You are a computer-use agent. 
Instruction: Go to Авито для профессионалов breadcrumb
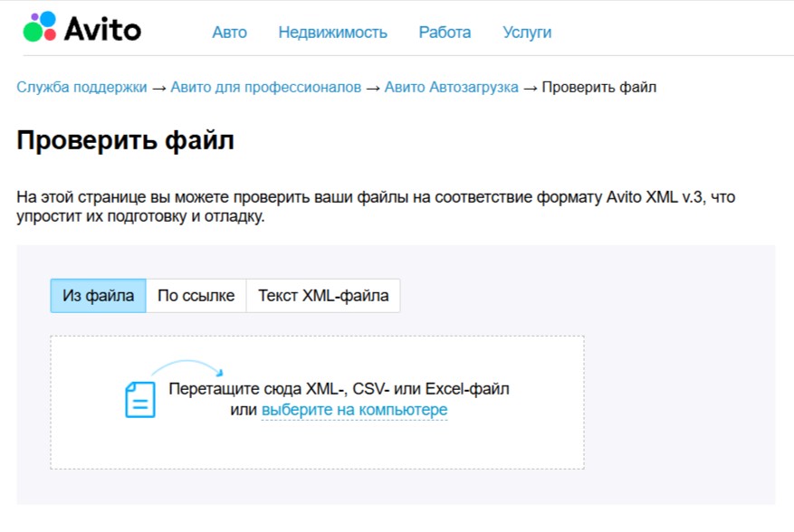click(x=265, y=87)
